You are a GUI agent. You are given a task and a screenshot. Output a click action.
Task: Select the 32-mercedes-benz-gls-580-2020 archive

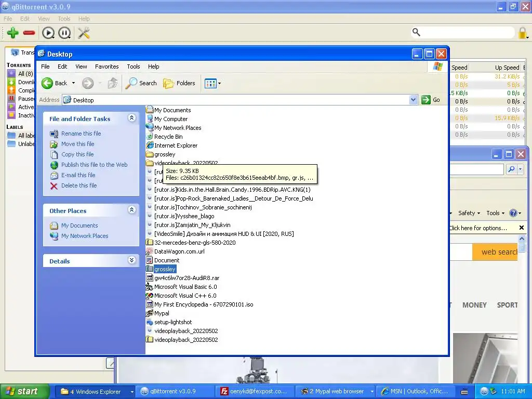point(191,243)
